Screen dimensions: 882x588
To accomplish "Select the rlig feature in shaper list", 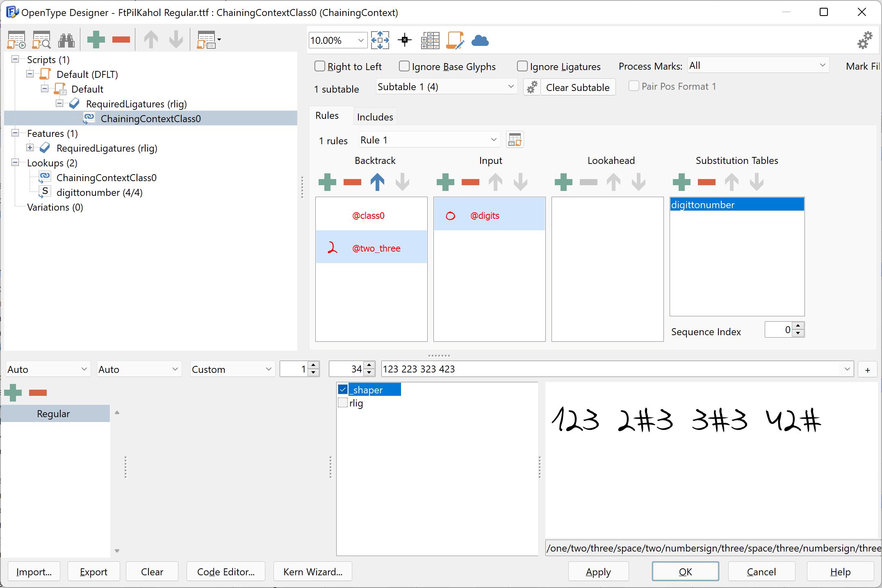I will pos(342,402).
